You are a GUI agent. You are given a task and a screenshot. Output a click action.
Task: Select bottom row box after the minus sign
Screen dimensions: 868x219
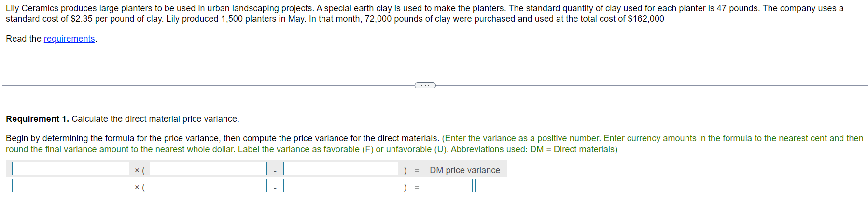340,186
